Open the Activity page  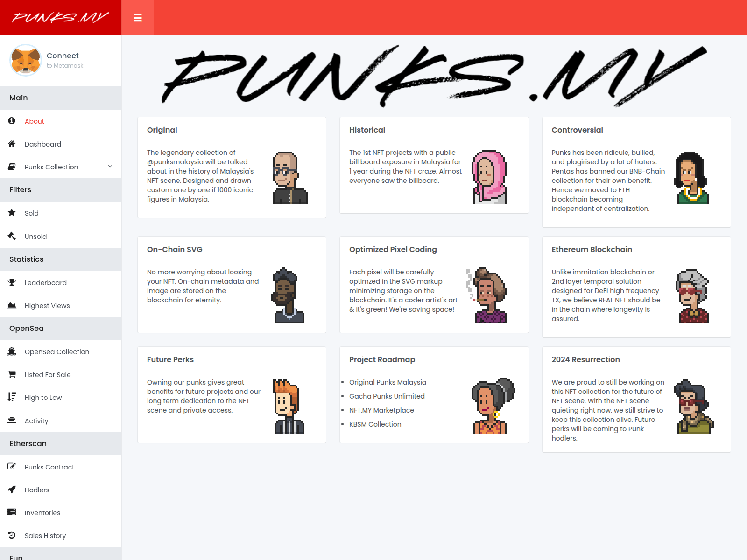[36, 421]
